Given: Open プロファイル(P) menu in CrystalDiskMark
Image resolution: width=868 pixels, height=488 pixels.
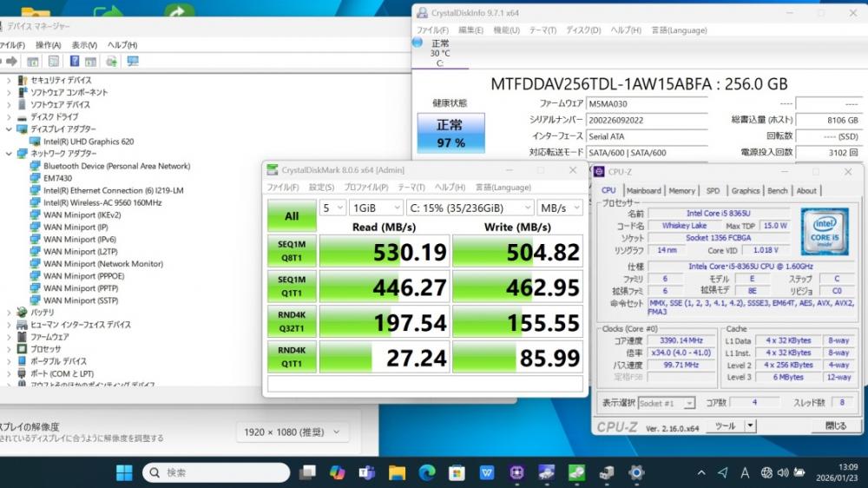Looking at the screenshot, I should [366, 188].
